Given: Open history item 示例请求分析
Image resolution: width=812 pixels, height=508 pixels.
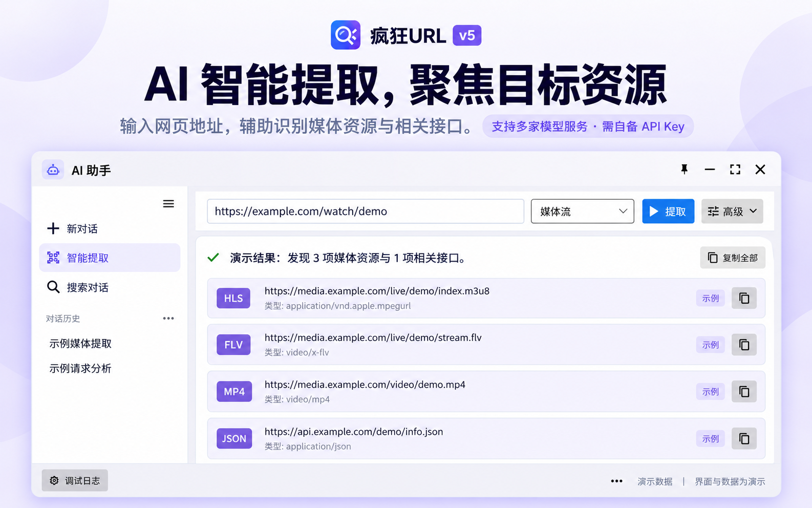Looking at the screenshot, I should 80,368.
